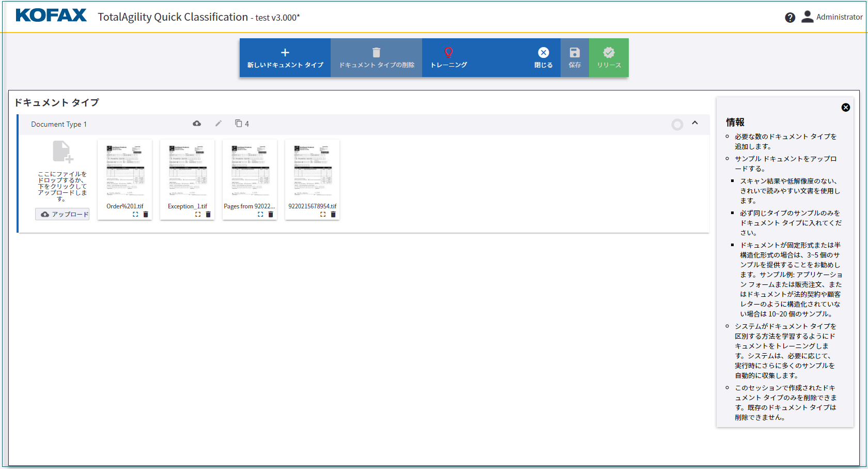This screenshot has height=469, width=868.
Task: Delete the Order%201.tif sample
Action: coord(146,215)
